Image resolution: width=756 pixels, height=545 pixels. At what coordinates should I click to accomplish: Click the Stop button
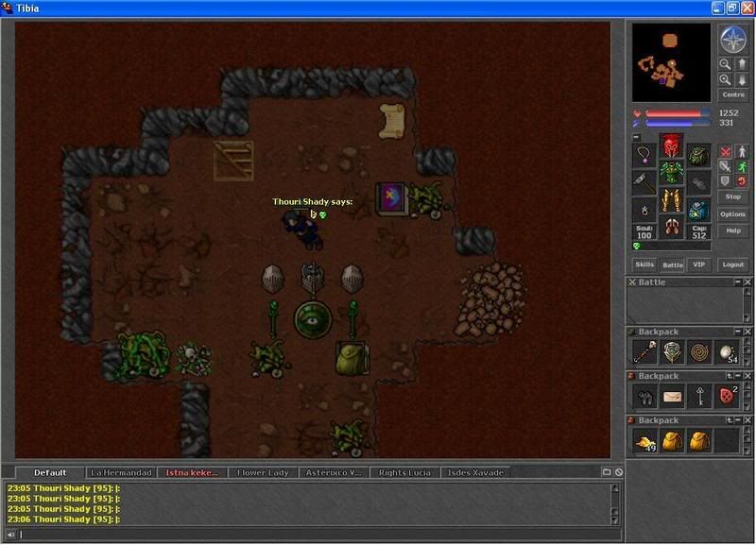(733, 196)
